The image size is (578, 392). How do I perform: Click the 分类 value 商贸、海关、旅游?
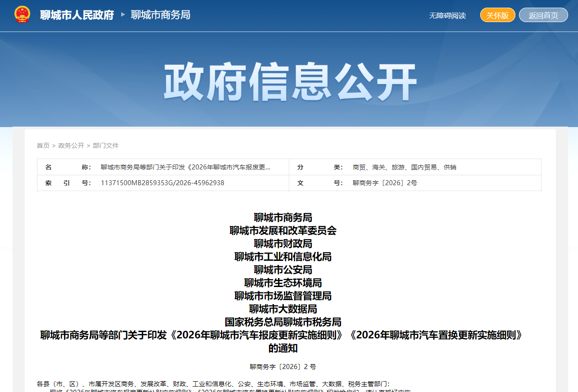point(404,167)
